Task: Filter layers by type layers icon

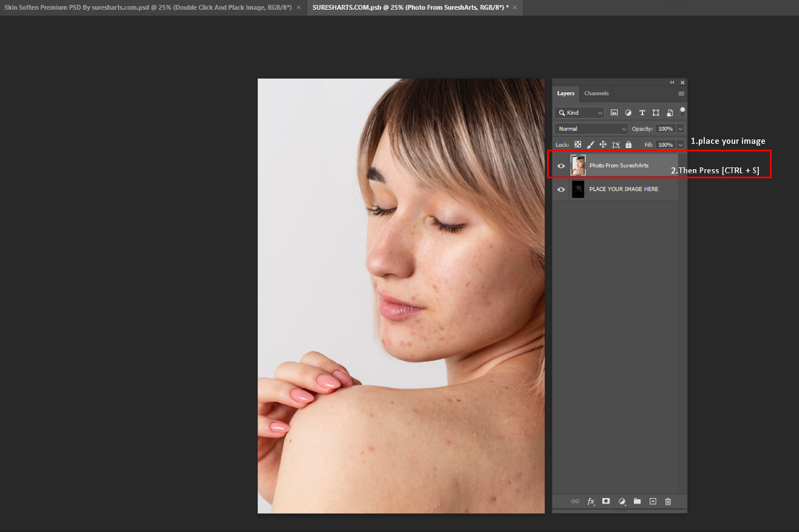Action: (x=642, y=113)
